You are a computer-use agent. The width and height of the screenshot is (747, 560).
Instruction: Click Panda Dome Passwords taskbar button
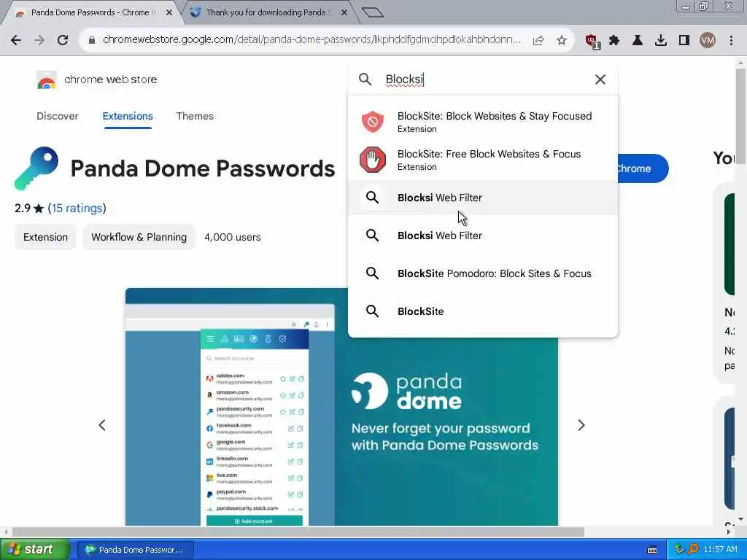[x=135, y=550]
